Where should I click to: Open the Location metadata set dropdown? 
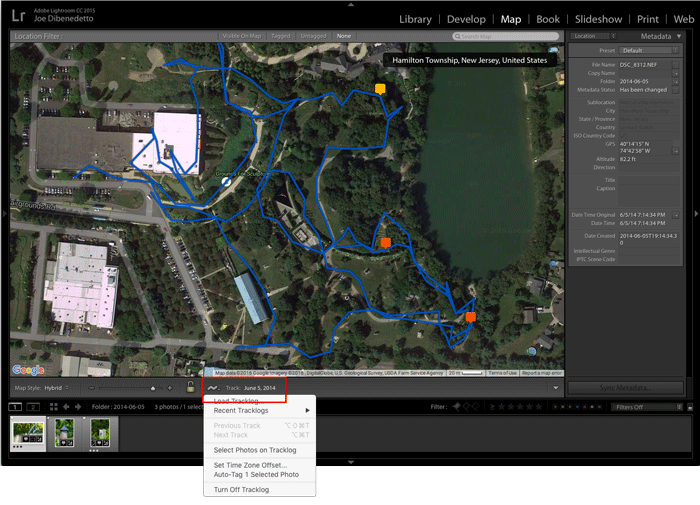click(x=593, y=36)
